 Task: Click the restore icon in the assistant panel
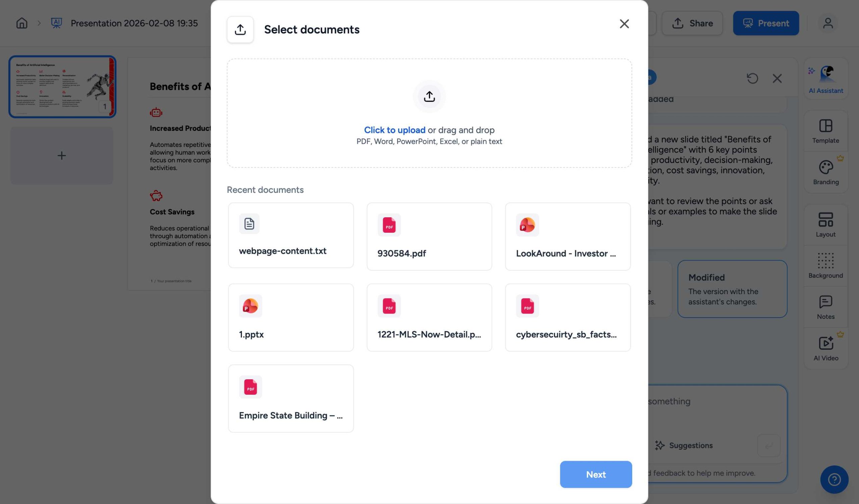tap(753, 78)
